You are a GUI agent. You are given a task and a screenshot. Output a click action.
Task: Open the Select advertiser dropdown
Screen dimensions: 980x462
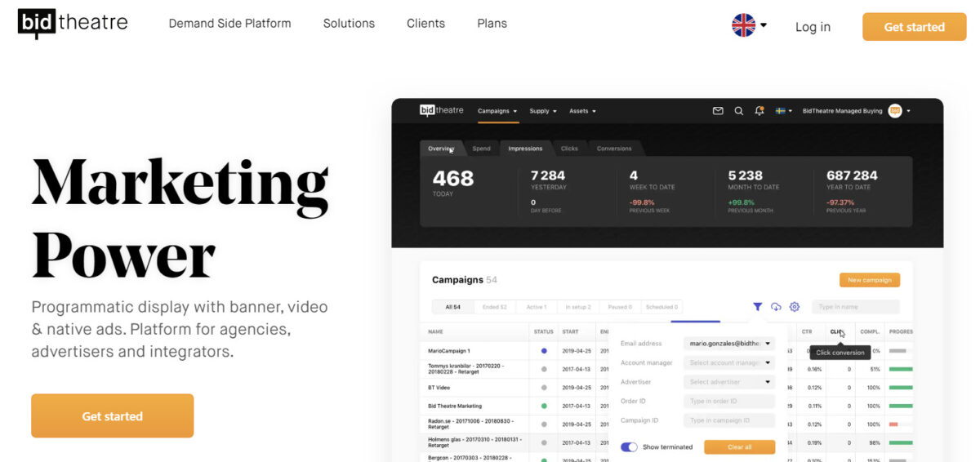[x=729, y=382]
